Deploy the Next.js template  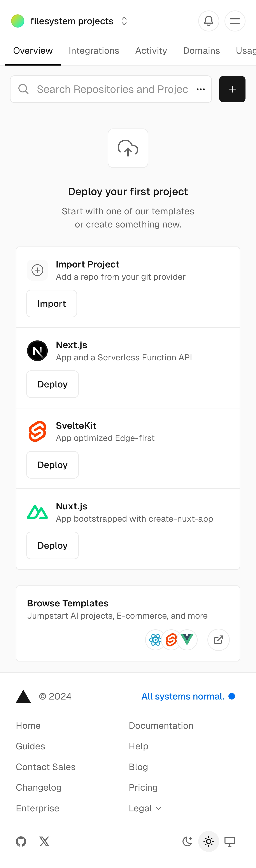pyautogui.click(x=52, y=384)
